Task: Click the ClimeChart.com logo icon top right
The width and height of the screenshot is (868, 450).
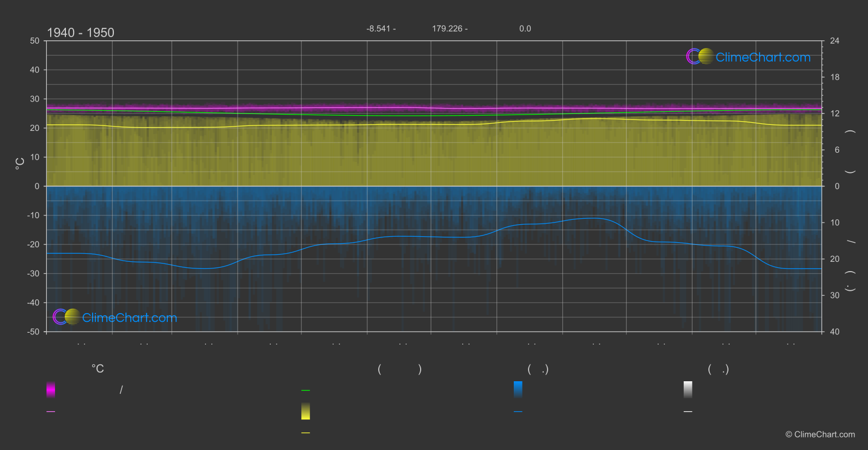Action: 700,57
